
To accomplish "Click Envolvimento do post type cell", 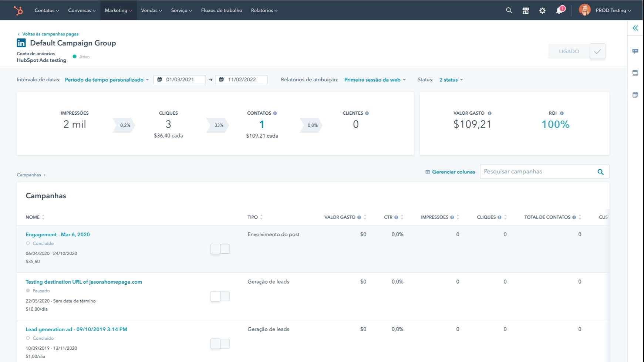I will (x=273, y=234).
